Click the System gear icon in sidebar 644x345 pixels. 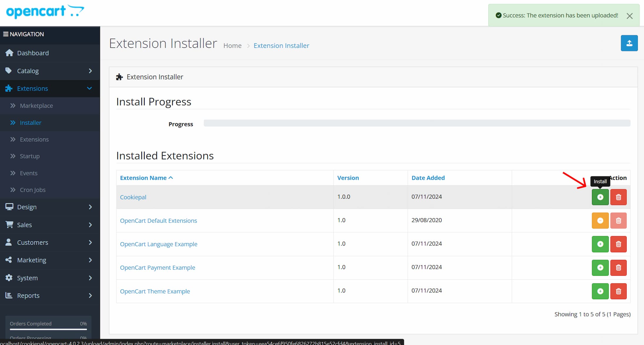(x=9, y=278)
